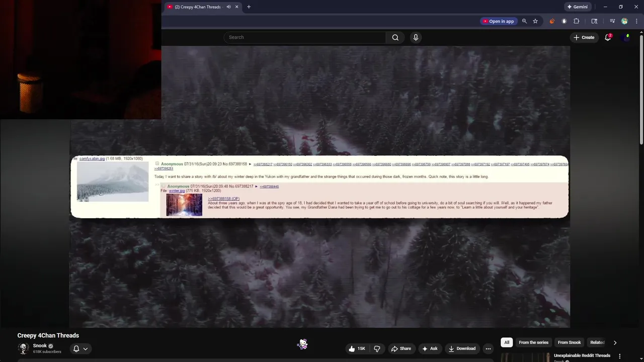Open Unexplainable Reddit Threads suggested video
Screen dimensions: 644x362
582,355
